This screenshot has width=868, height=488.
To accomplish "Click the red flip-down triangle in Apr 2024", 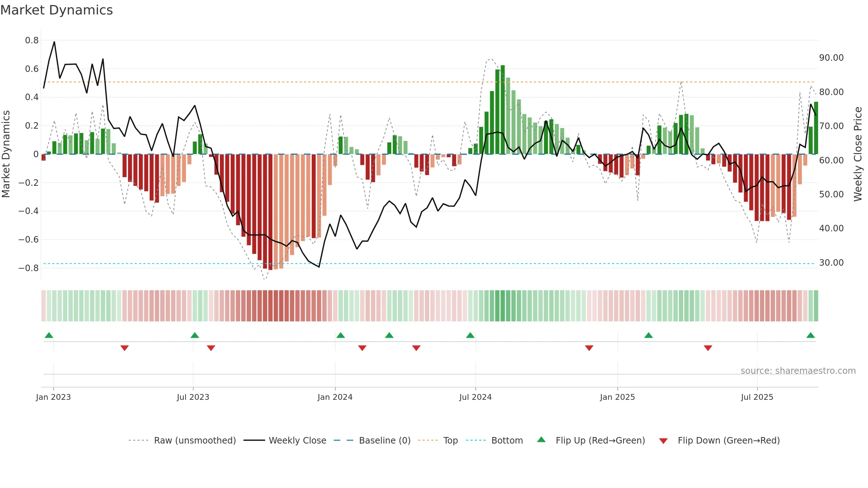I will click(416, 348).
